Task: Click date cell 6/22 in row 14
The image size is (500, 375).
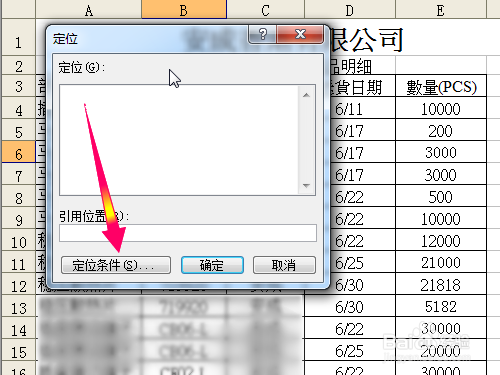Action: click(350, 328)
